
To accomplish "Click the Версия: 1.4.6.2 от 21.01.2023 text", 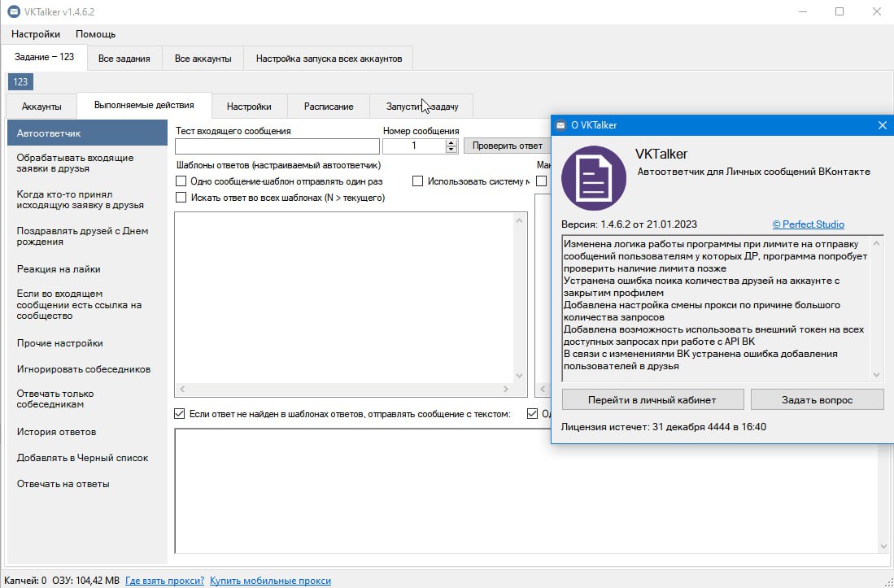I will (629, 224).
